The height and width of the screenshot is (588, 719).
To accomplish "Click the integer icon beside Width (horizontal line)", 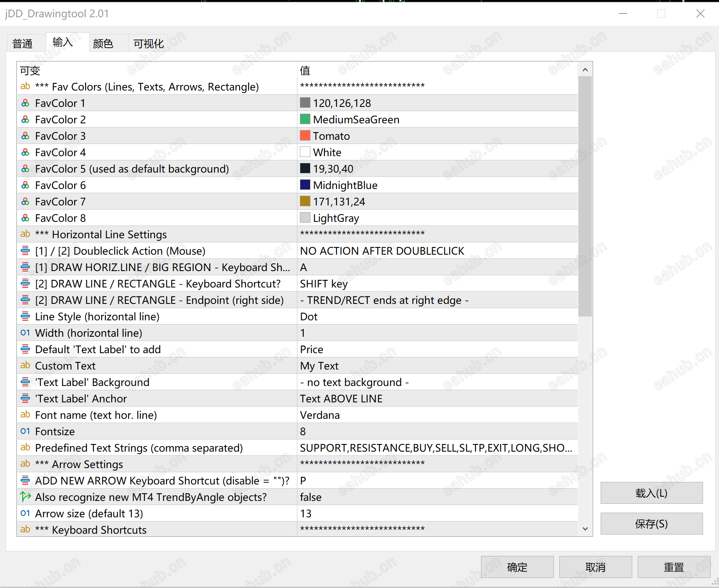I will coord(25,333).
